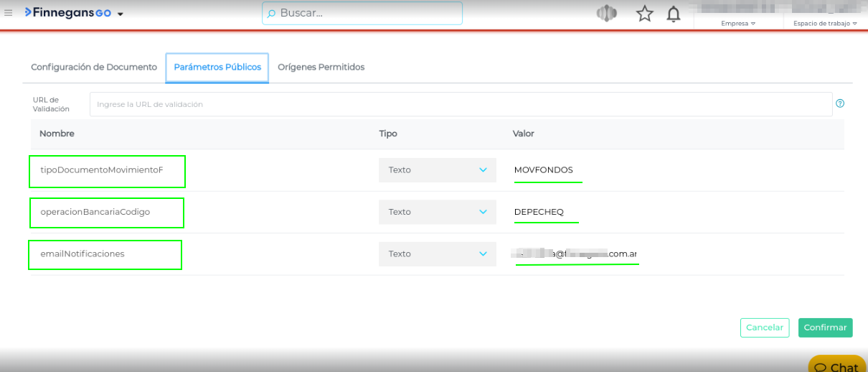Open the Chat widget button
The width and height of the screenshot is (868, 372).
pyautogui.click(x=836, y=366)
